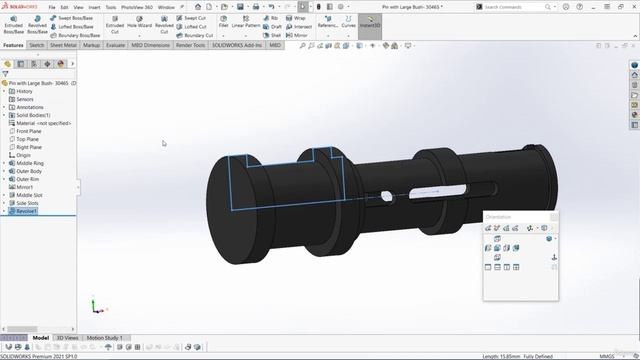Select Top Plane in feature tree
Image resolution: width=640 pixels, height=360 pixels.
[24, 139]
